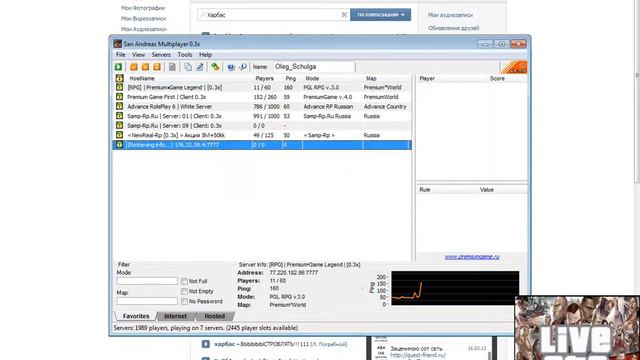Screen dimensions: 640x360
Task: Open 'Мои аудиозаписи' link in browser right panel
Action: pyautogui.click(x=450, y=15)
